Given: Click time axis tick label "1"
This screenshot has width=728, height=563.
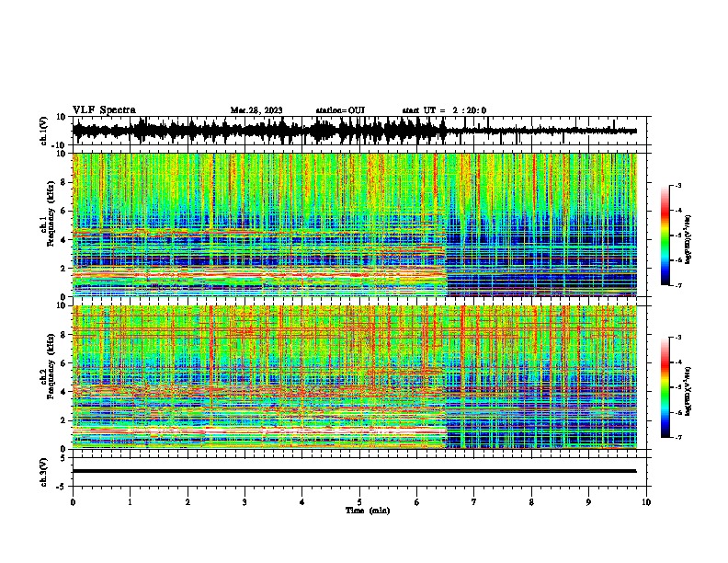Looking at the screenshot, I should [130, 502].
